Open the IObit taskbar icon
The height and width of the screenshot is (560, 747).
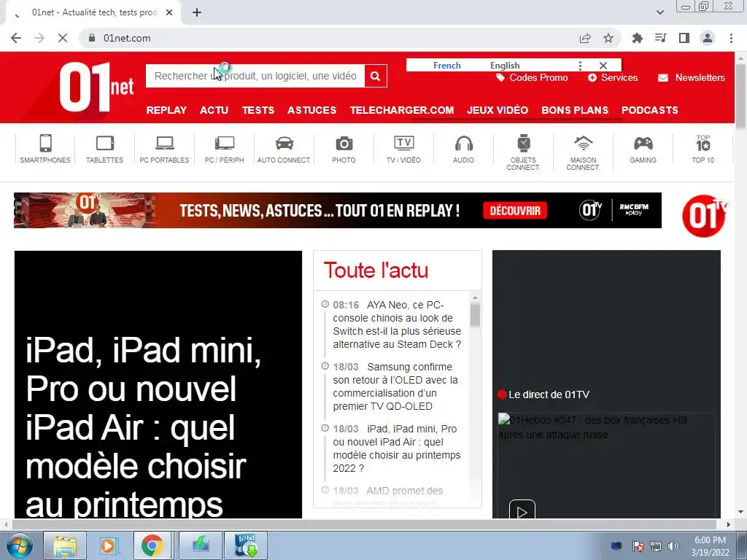click(x=246, y=545)
